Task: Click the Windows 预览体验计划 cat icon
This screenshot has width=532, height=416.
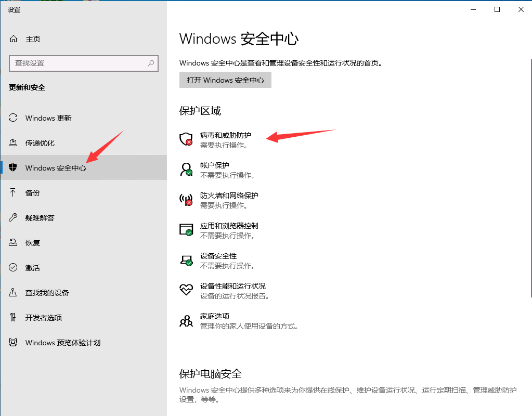Action: [x=13, y=342]
